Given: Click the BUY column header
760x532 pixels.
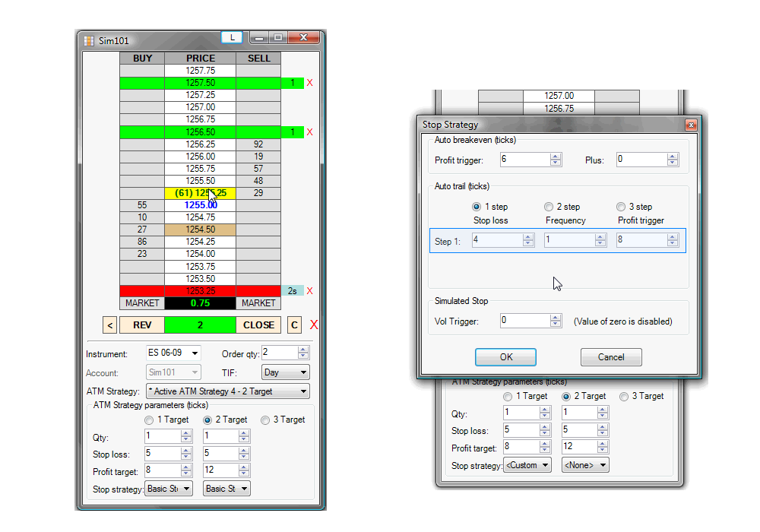Looking at the screenshot, I should pyautogui.click(x=142, y=59).
